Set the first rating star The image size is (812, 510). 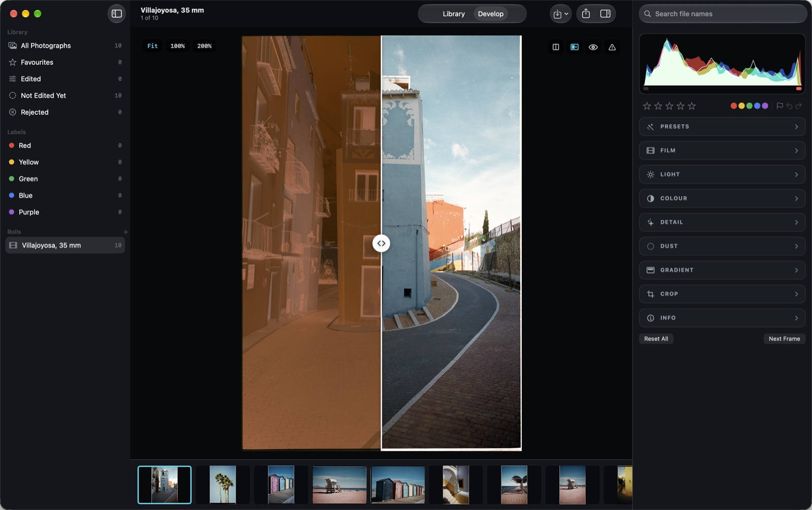click(647, 106)
